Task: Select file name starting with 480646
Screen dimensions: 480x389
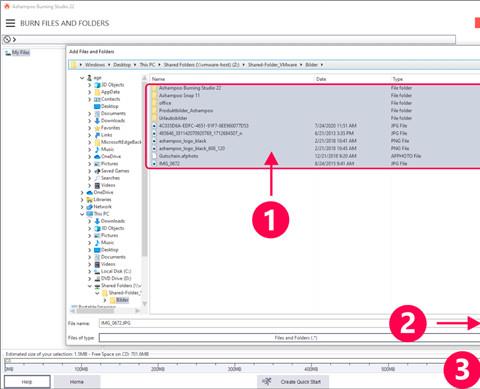Action: 201,133
